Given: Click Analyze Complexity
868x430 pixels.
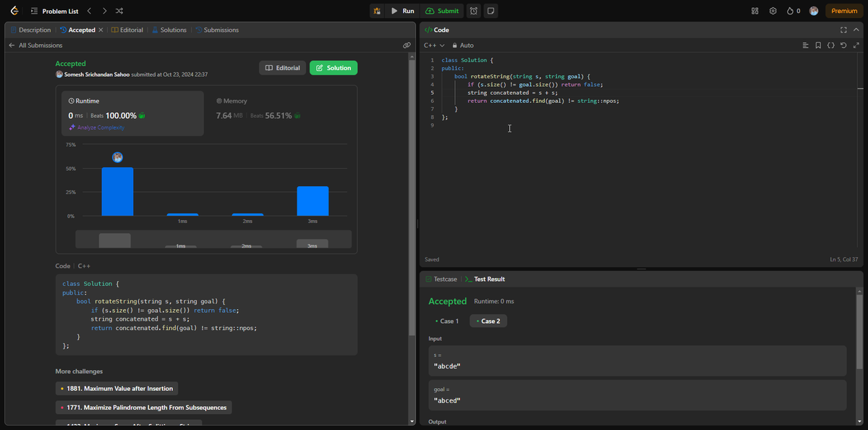Looking at the screenshot, I should coord(96,127).
